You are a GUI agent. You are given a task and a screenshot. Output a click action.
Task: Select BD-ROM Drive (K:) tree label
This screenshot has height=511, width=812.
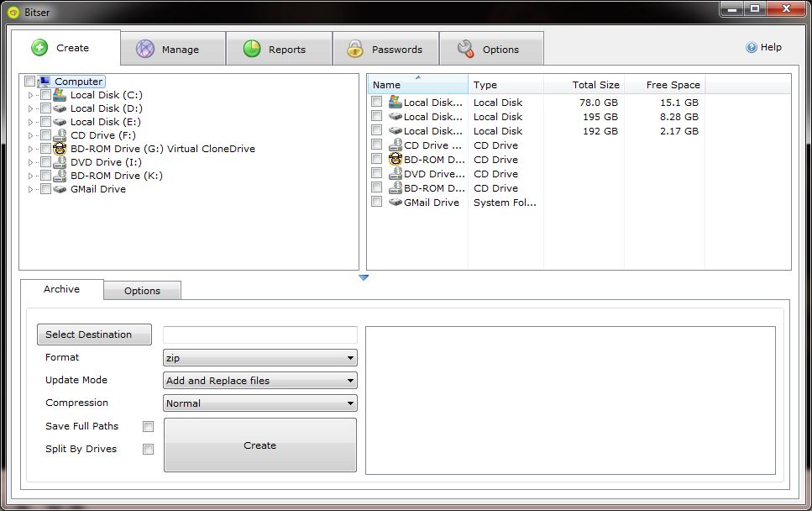[x=117, y=176]
